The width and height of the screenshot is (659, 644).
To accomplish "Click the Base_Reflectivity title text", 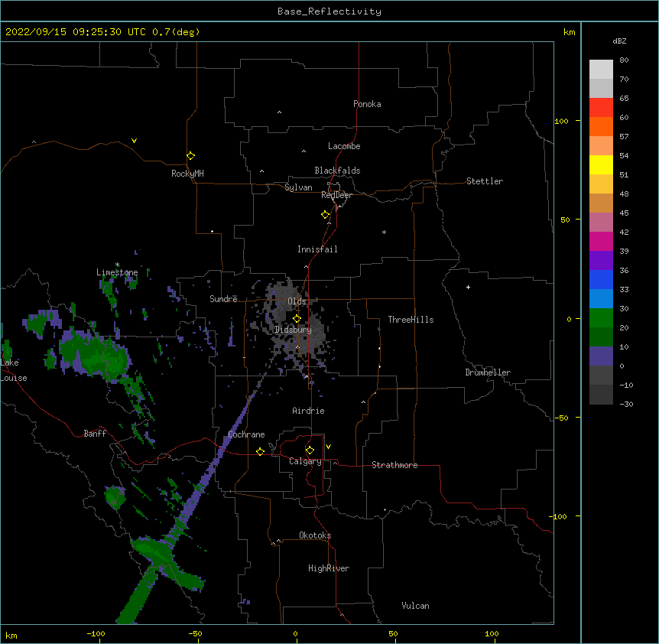I will [329, 11].
